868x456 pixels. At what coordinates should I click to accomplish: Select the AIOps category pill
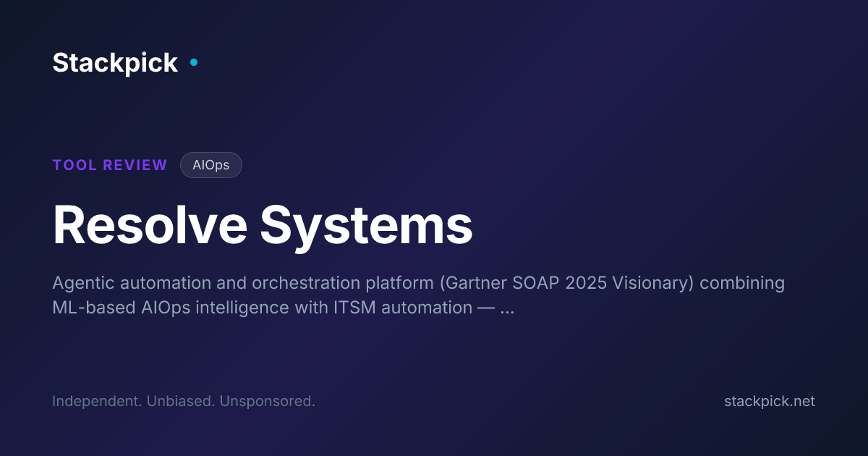[210, 165]
